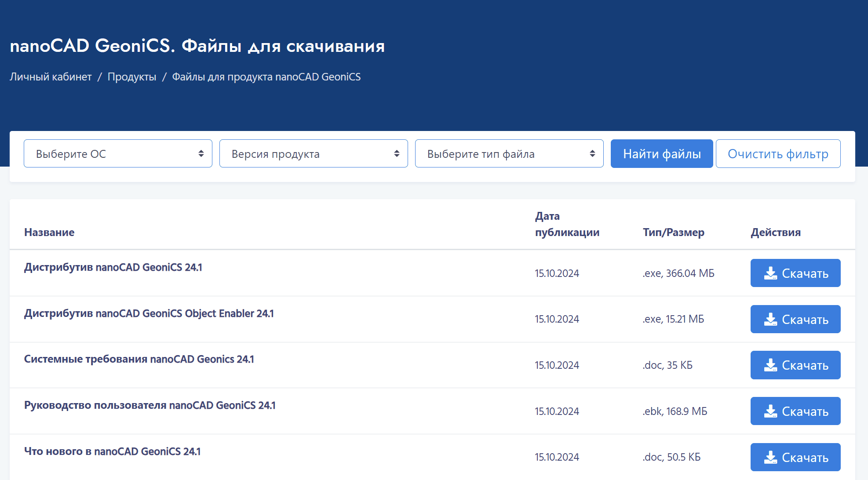
Task: Click the 'Найти файлы' button
Action: coord(662,153)
